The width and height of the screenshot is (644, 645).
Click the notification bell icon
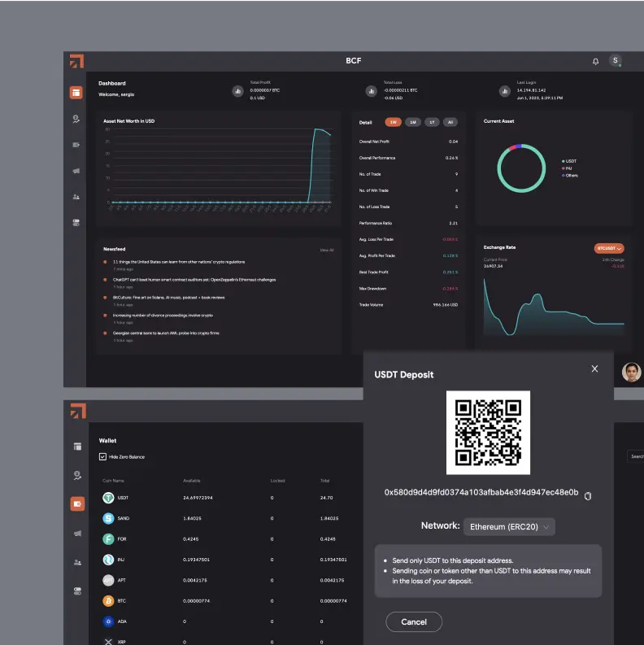pyautogui.click(x=595, y=61)
